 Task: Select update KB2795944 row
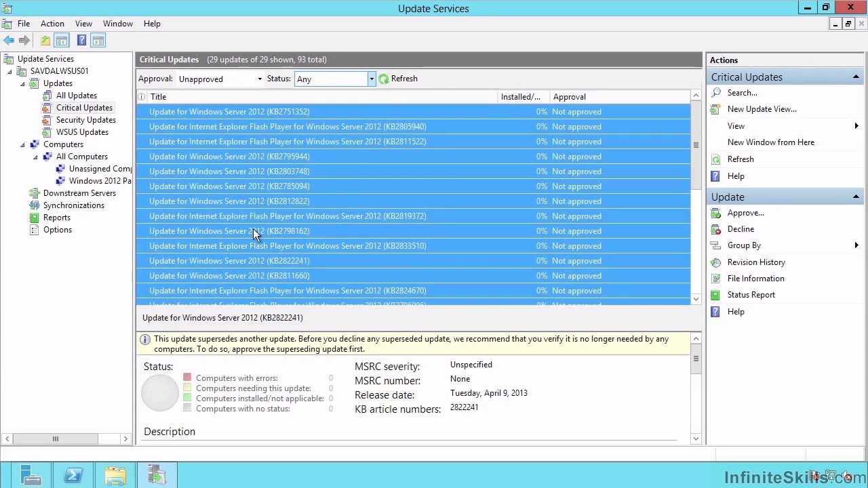tap(413, 157)
